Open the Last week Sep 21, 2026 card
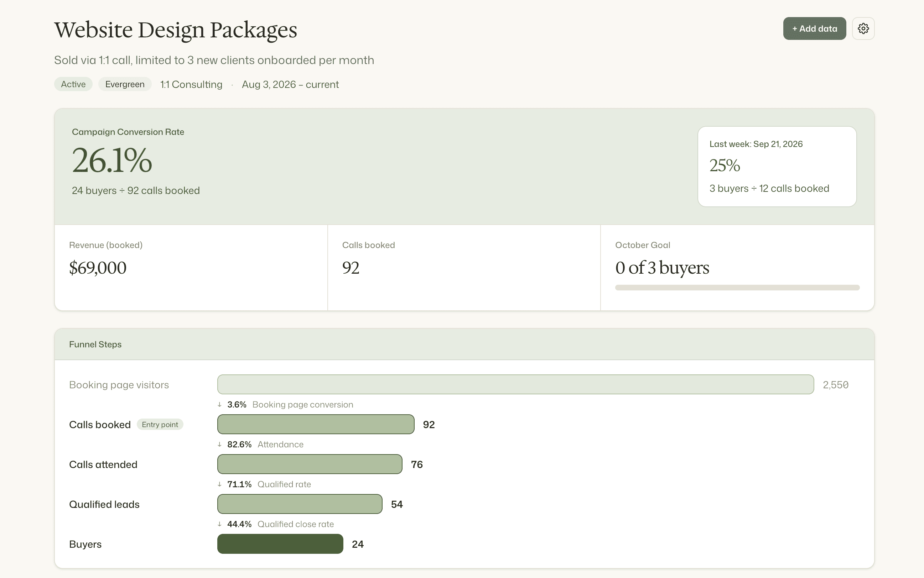Screen dimensions: 924x578 point(777,166)
